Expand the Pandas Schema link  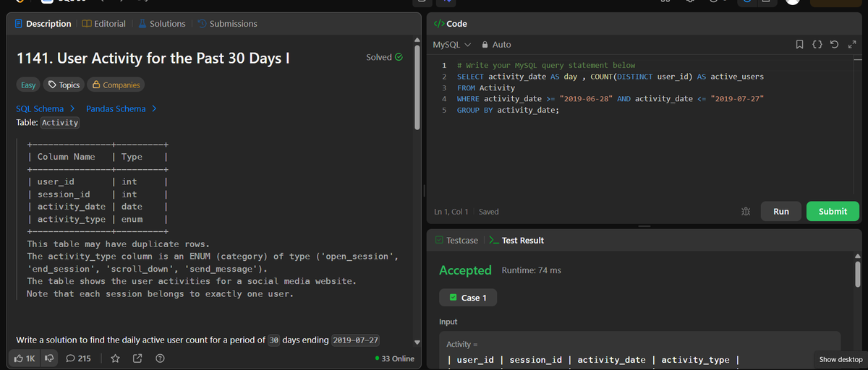[x=122, y=109]
